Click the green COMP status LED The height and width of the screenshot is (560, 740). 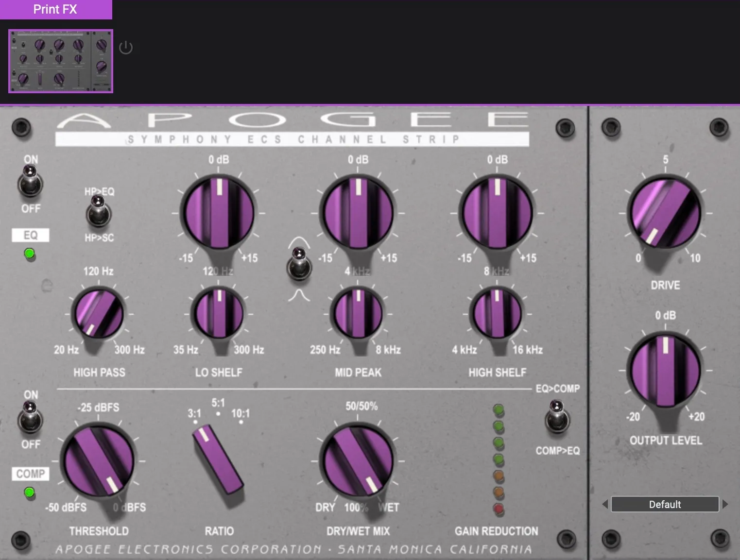[30, 492]
